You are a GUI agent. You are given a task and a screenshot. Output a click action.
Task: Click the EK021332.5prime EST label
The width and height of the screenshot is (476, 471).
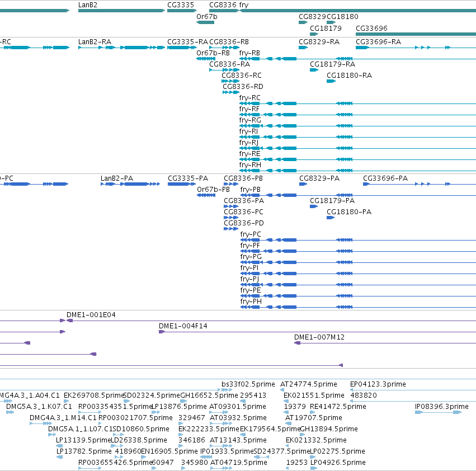pyautogui.click(x=316, y=440)
